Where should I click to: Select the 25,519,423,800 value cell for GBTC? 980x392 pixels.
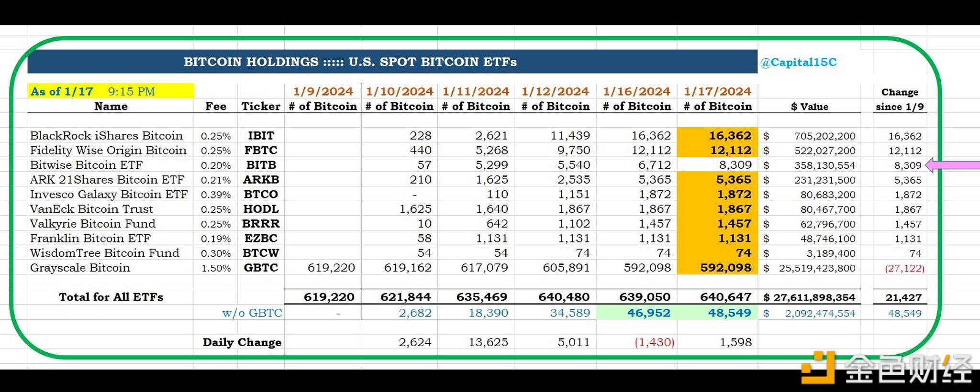click(x=810, y=268)
